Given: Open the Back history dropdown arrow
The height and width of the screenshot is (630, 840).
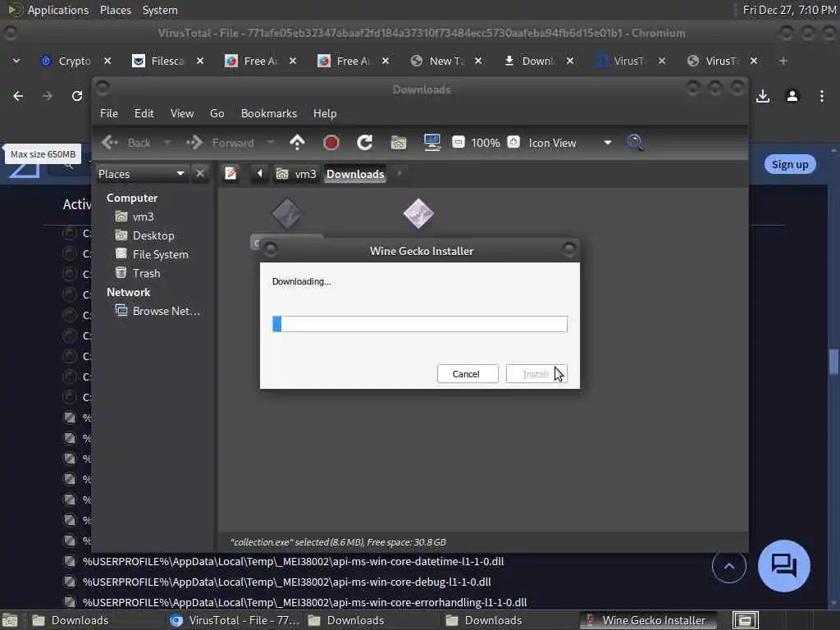Looking at the screenshot, I should 167,143.
